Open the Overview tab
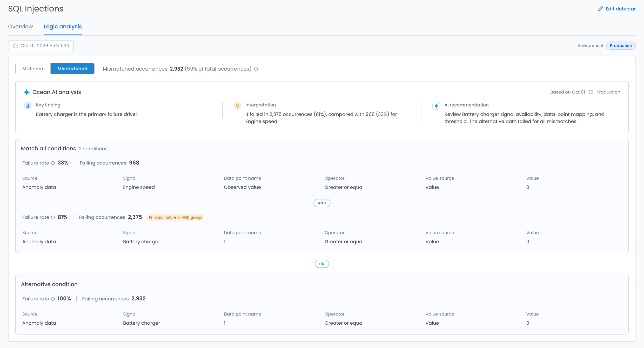644x348 pixels. 21,26
